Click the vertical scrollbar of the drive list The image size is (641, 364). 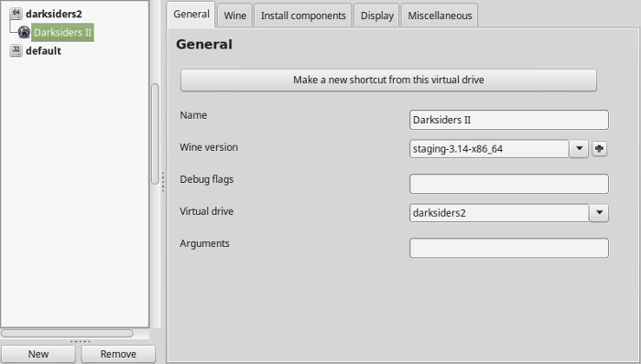click(x=155, y=134)
